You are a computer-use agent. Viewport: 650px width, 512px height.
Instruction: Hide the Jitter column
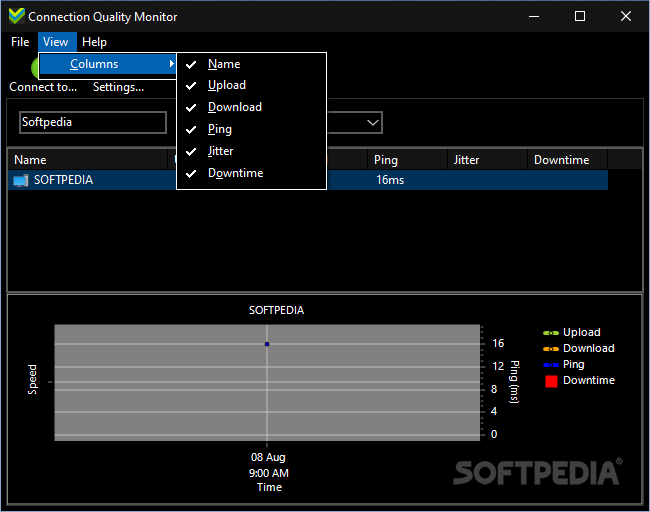pyautogui.click(x=252, y=151)
